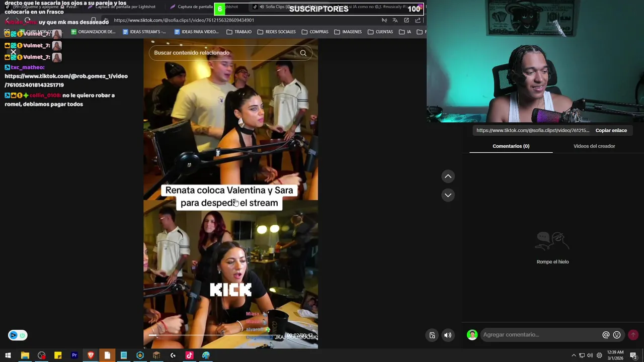The image size is (644, 362).
Task: Switch to Comentarios (0) tab
Action: [x=511, y=146]
